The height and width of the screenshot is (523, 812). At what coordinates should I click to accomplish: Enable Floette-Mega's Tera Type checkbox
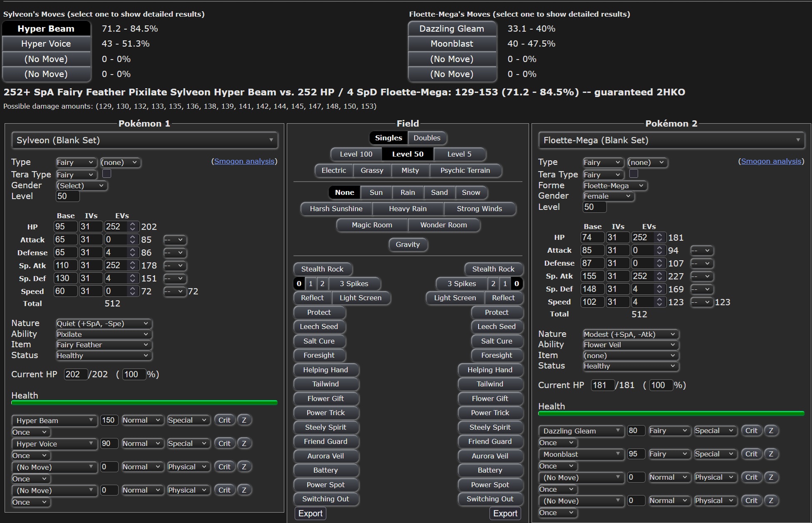pos(633,174)
